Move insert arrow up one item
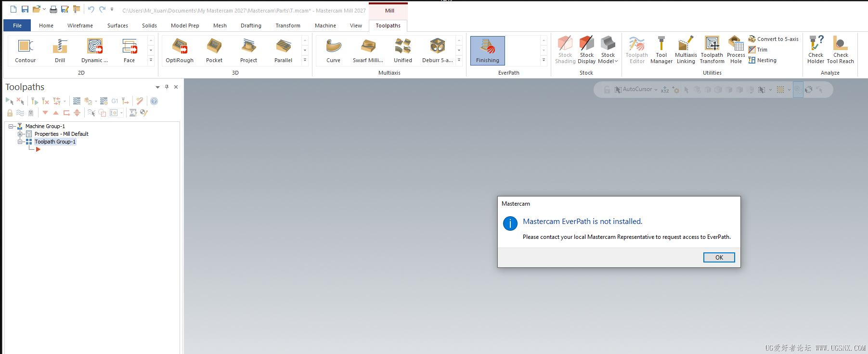 [56, 113]
